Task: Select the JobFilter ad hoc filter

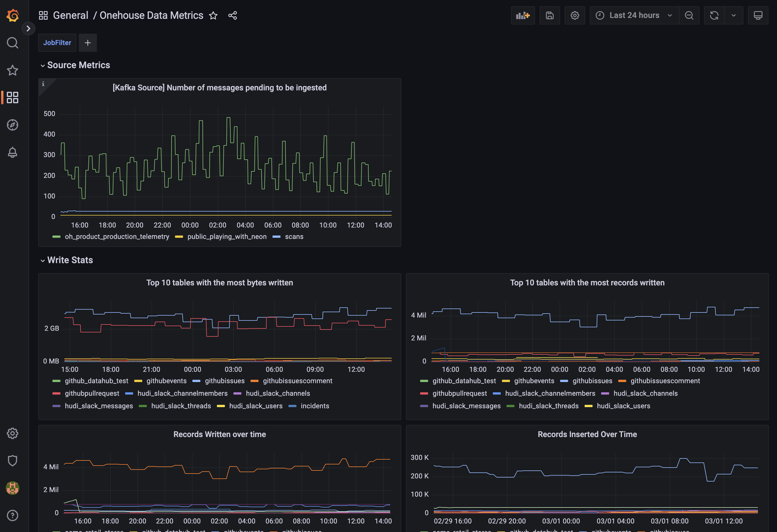Action: click(57, 43)
